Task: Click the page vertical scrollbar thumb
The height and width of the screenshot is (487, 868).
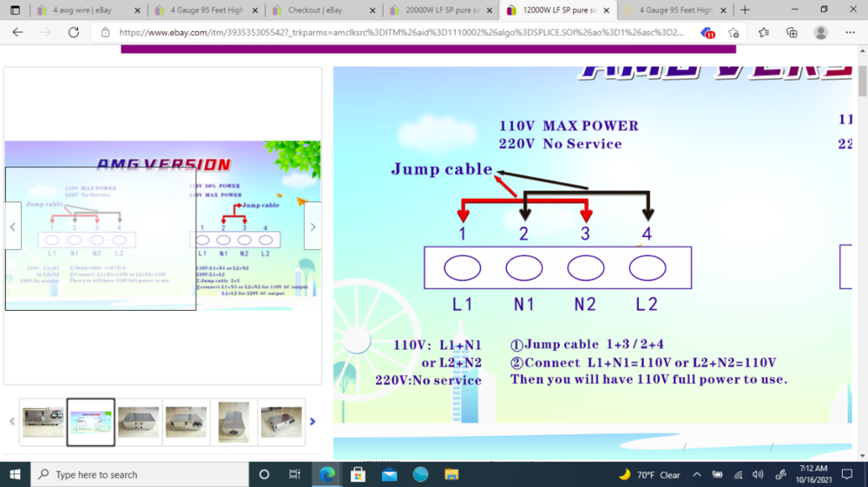Action: pos(863,82)
